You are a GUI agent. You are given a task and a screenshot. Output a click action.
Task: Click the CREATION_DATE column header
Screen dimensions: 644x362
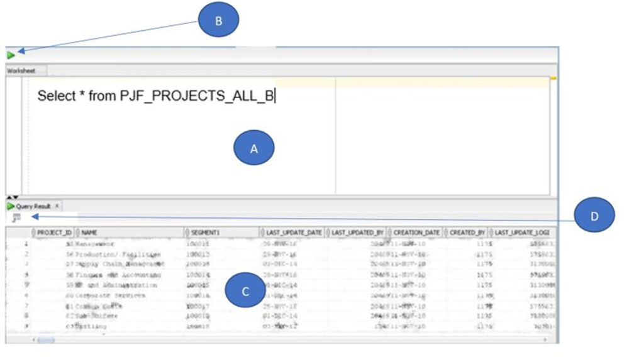click(x=416, y=233)
